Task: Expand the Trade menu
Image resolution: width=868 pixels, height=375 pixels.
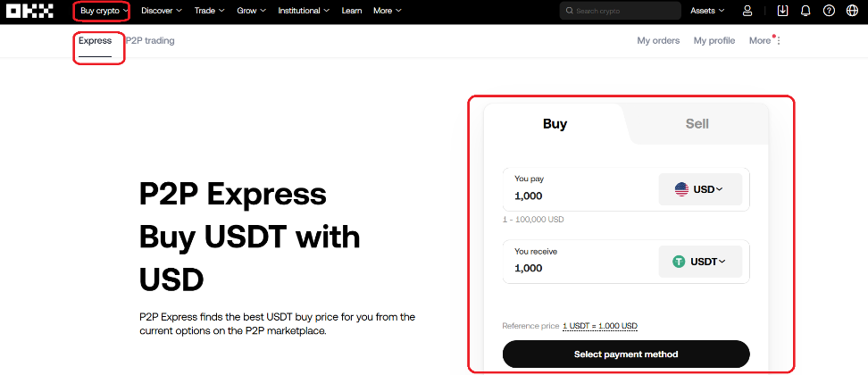Action: [209, 11]
